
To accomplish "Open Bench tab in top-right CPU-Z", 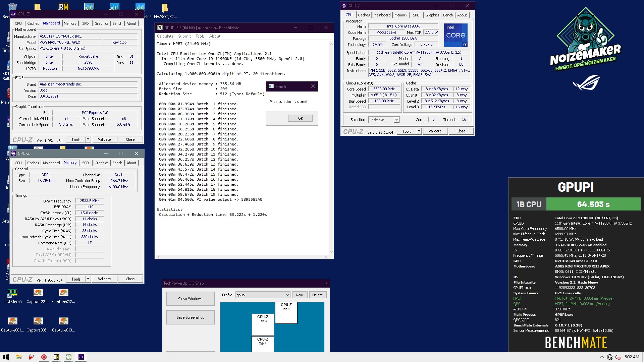I will 448,15.
